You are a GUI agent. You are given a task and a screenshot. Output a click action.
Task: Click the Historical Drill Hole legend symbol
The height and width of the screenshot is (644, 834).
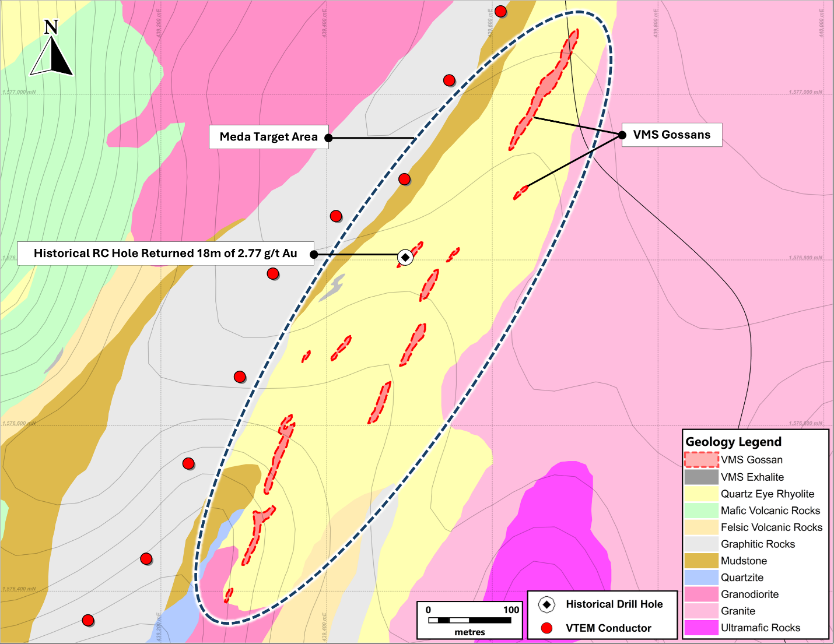pos(546,604)
